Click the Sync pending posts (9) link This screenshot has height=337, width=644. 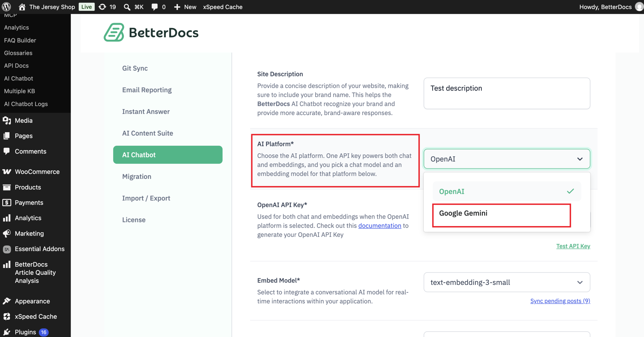coord(560,301)
